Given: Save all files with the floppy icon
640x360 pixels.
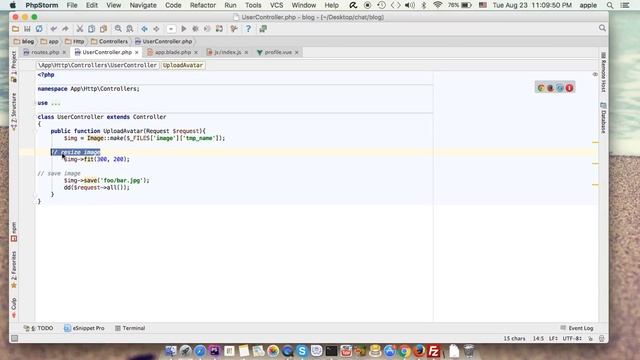Looking at the screenshot, I should pos(27,29).
